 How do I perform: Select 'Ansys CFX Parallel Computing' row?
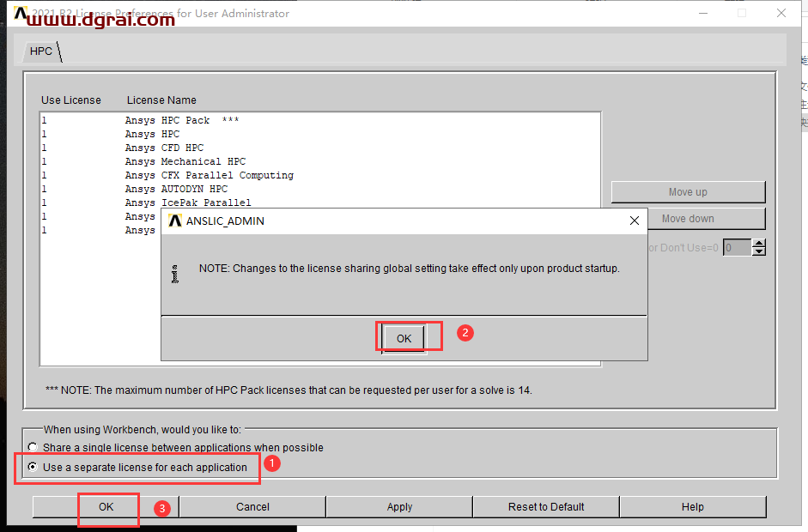[x=319, y=175]
